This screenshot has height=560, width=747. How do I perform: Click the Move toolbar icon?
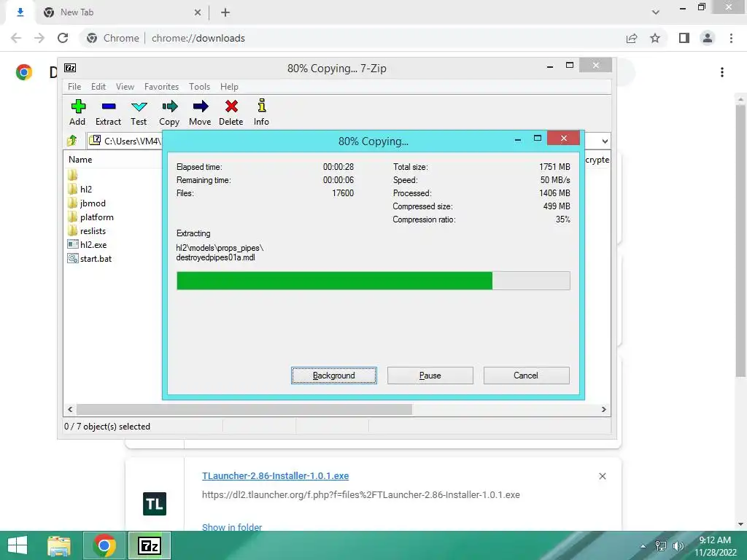point(200,112)
